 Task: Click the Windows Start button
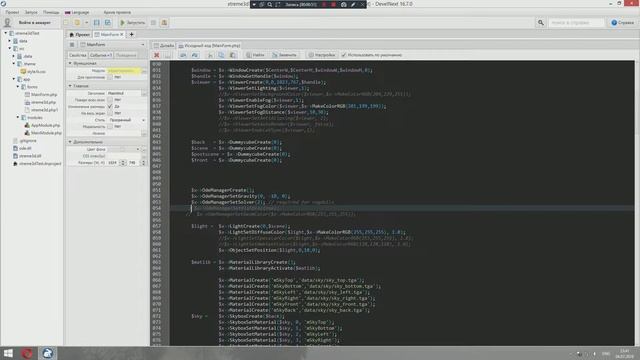(x=8, y=353)
